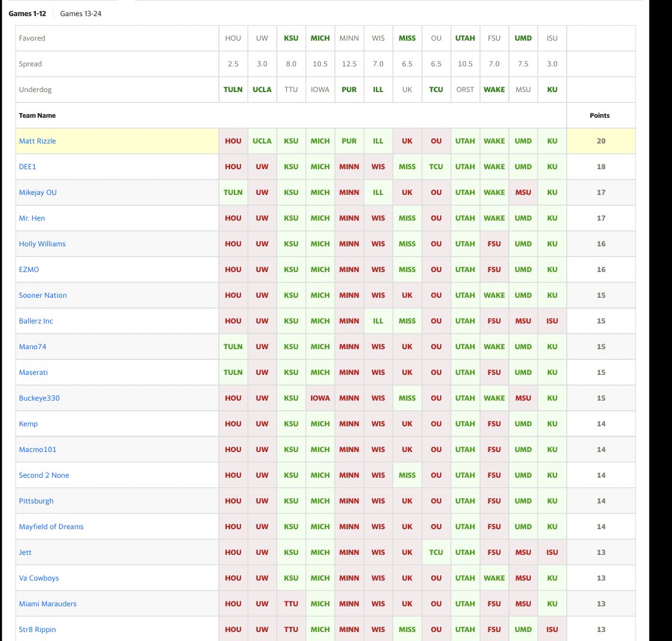The height and width of the screenshot is (641, 672).
Task: Click the Spread row label
Action: [30, 64]
